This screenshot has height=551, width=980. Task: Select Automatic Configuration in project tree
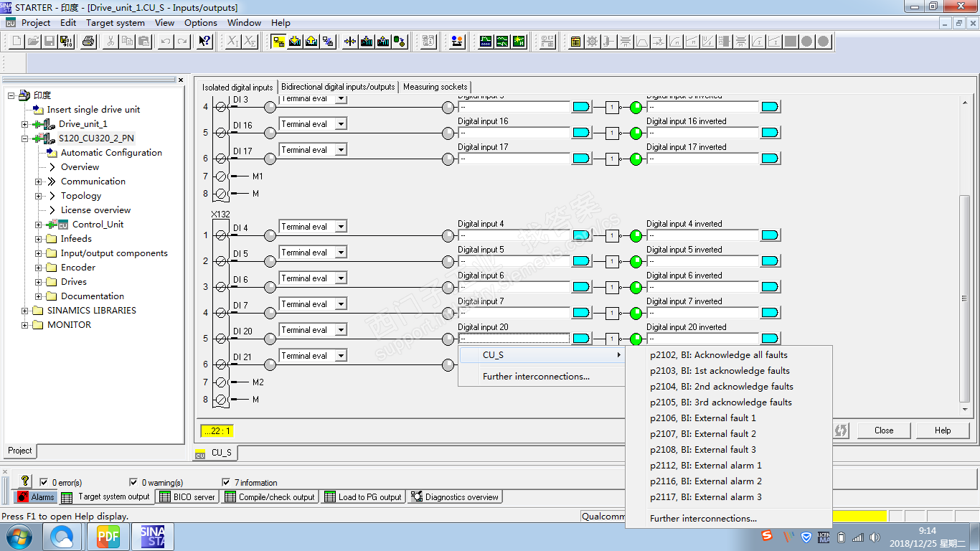[111, 153]
